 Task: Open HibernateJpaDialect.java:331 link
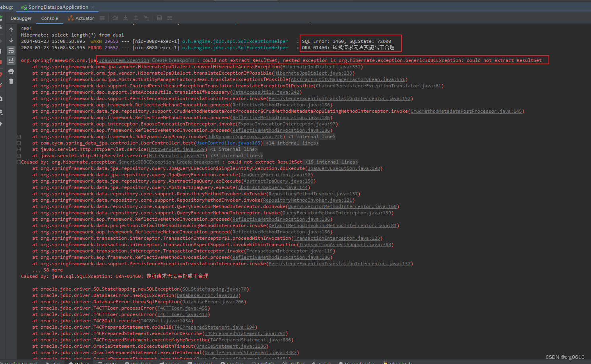click(322, 67)
